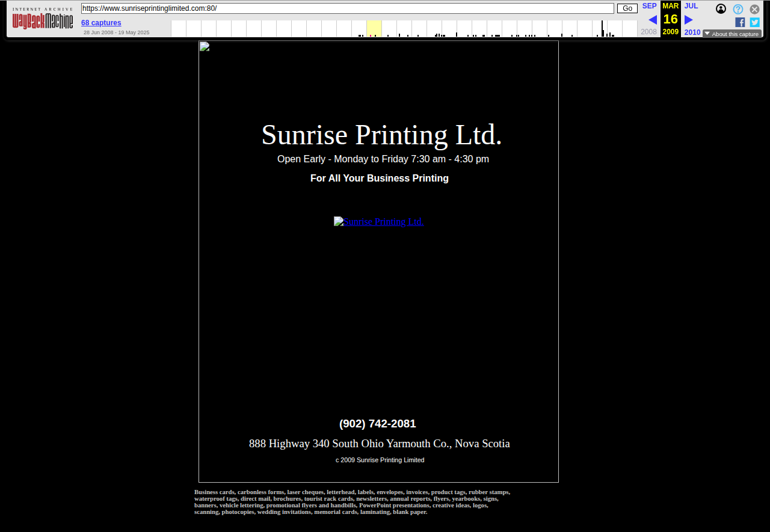770x532 pixels.
Task: Open the Sunrise Printing Ltd. image link
Action: (378, 222)
